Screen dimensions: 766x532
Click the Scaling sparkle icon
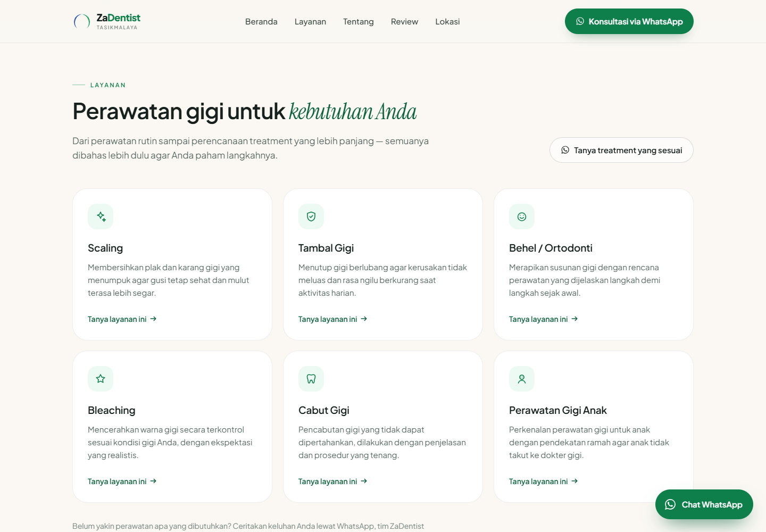click(x=101, y=217)
